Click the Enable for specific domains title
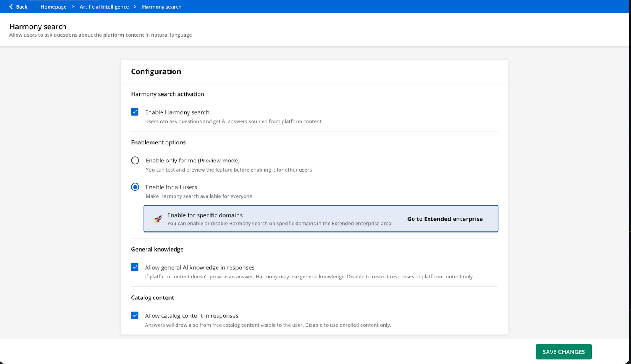This screenshot has width=631, height=364. 205,215
